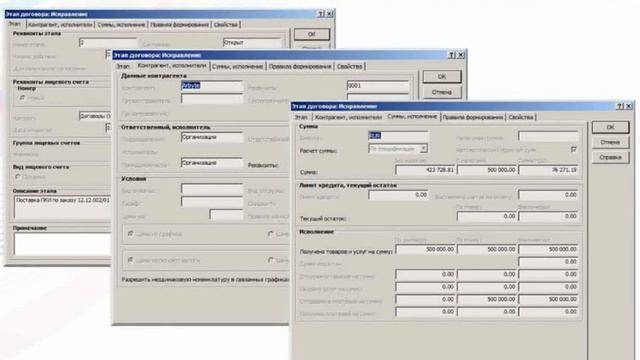Toggle the automatic sum recalculation checkbox

click(x=573, y=149)
